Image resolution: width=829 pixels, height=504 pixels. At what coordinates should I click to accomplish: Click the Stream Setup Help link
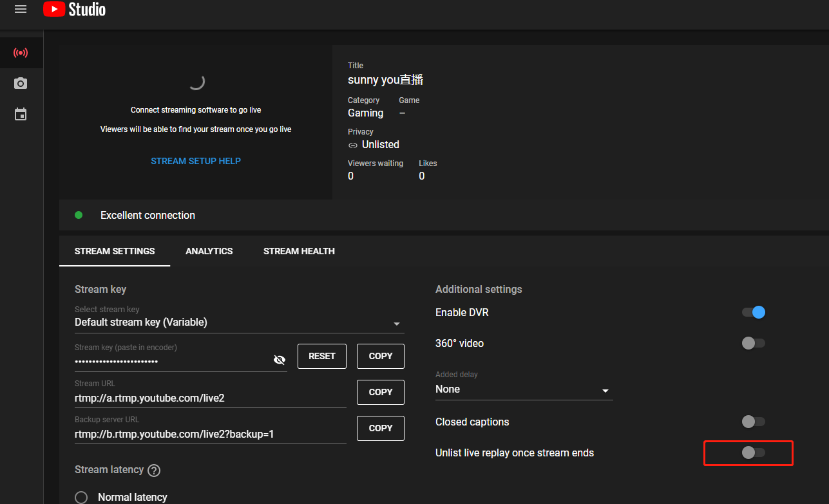(x=196, y=161)
